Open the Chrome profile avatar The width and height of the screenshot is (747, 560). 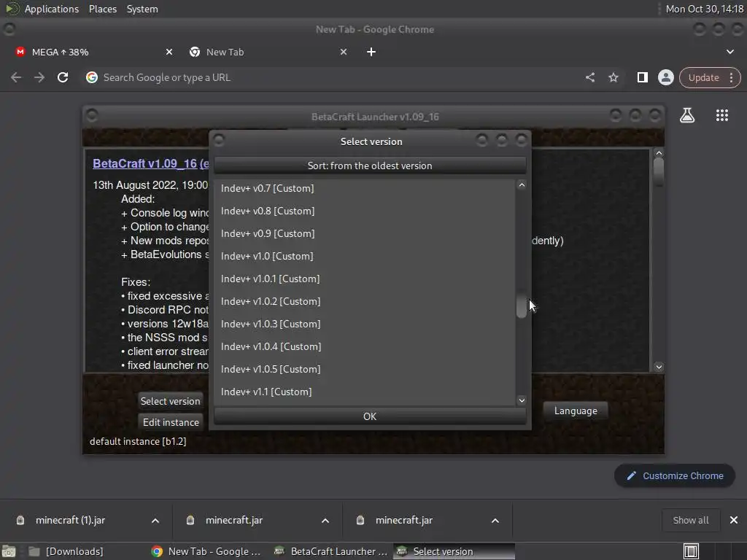(665, 77)
